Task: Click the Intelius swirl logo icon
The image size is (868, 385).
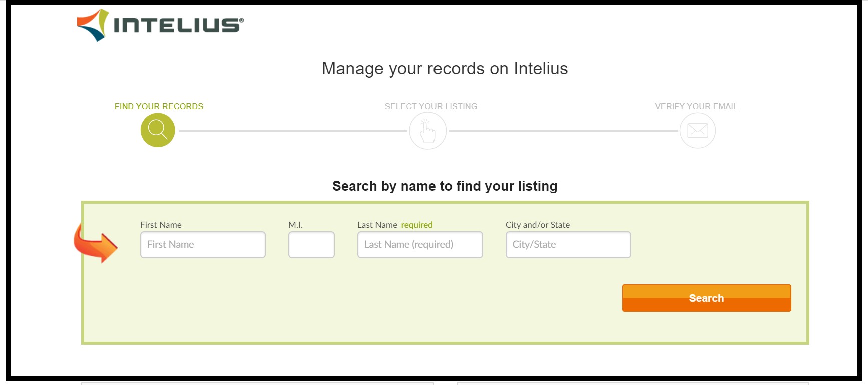Action: click(x=93, y=25)
